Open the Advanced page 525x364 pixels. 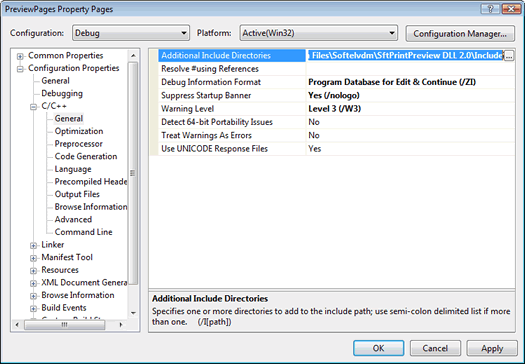(73, 219)
